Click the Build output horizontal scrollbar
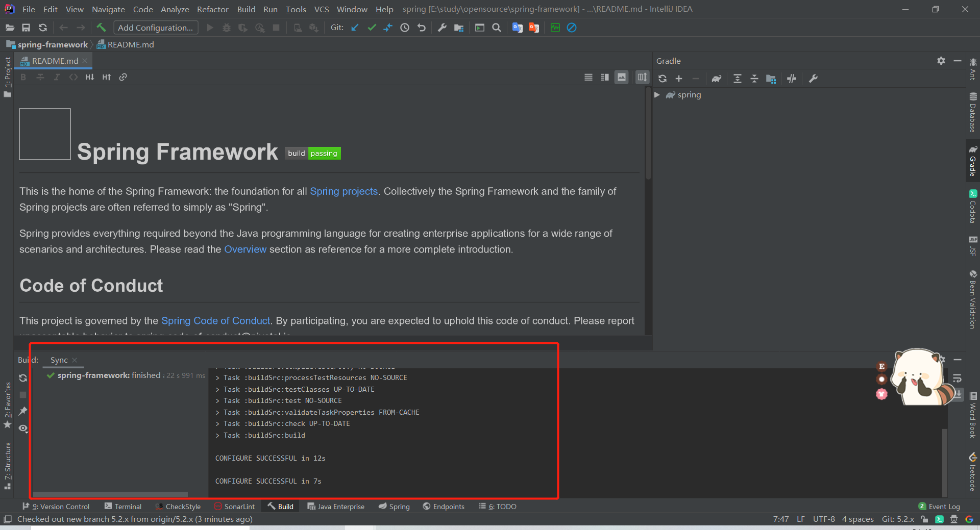Screen dimensions: 980x530 [110, 494]
